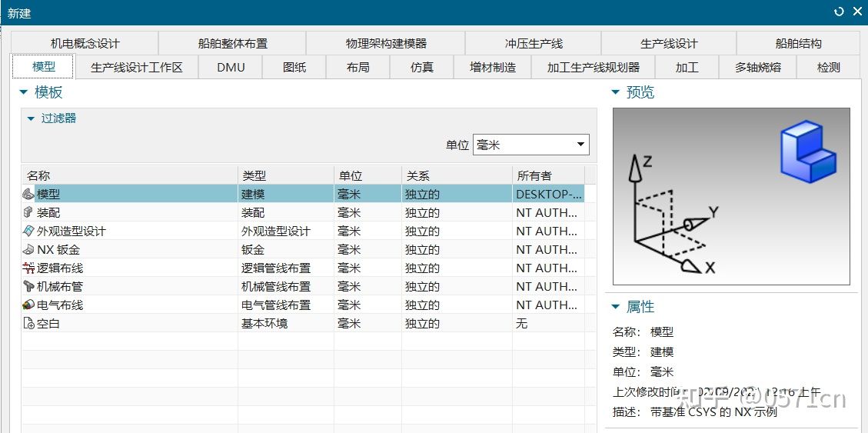This screenshot has height=433, width=868.
Task: Switch to the 模型 tab
Action: 44,67
